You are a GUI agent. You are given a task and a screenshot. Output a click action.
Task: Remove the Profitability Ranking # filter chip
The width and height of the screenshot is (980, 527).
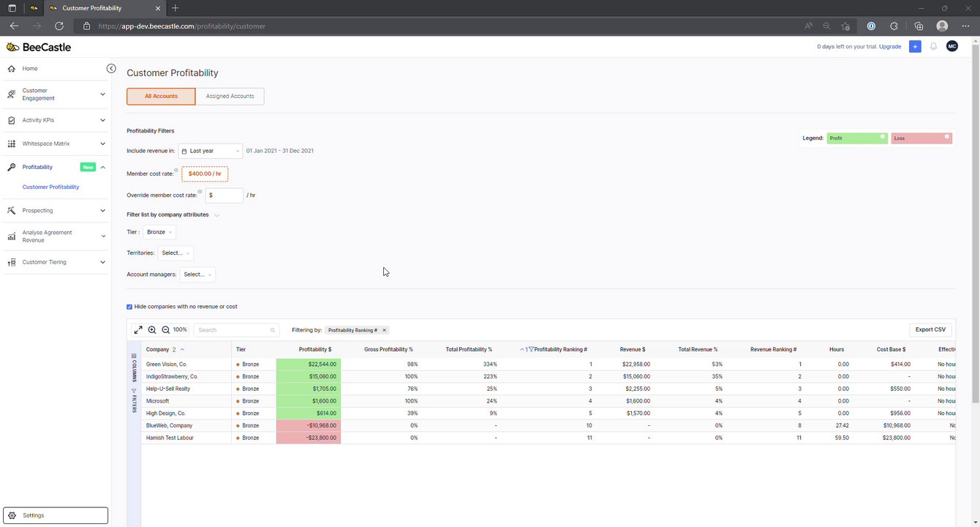(x=385, y=330)
